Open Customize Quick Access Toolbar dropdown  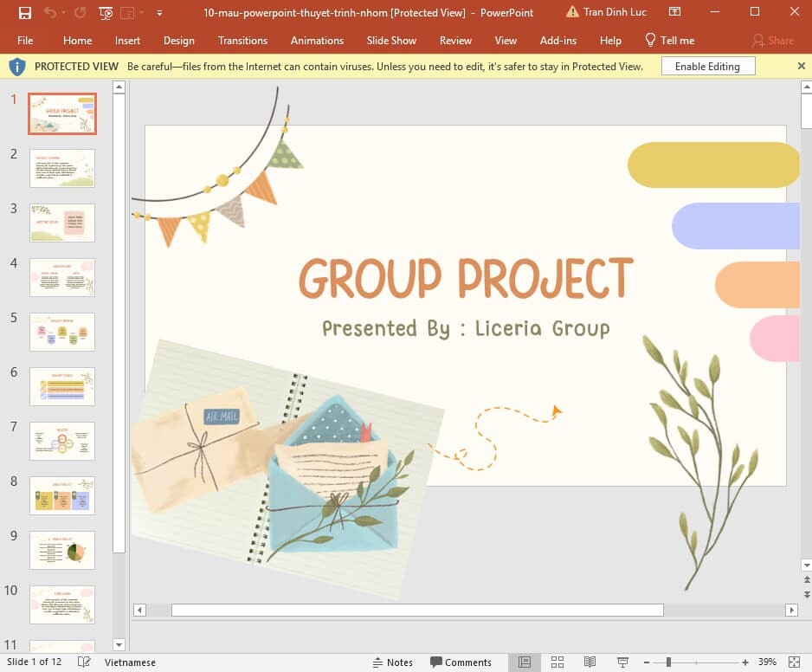(159, 13)
